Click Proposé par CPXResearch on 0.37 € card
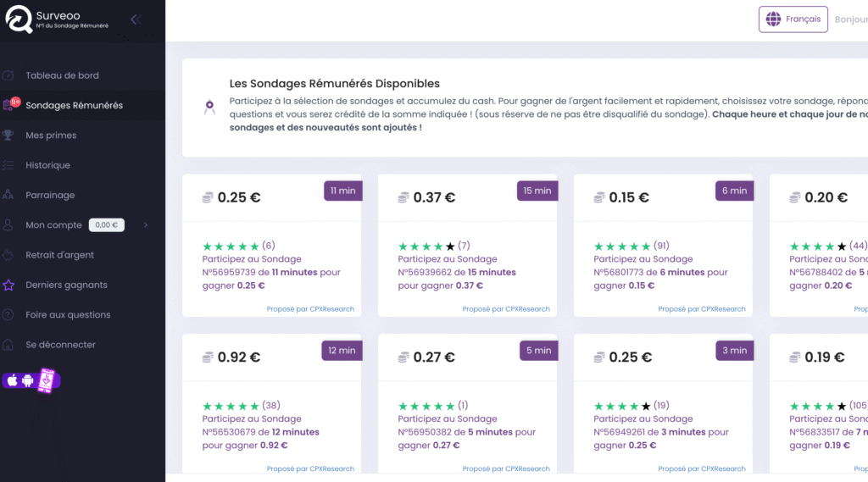 tap(506, 309)
